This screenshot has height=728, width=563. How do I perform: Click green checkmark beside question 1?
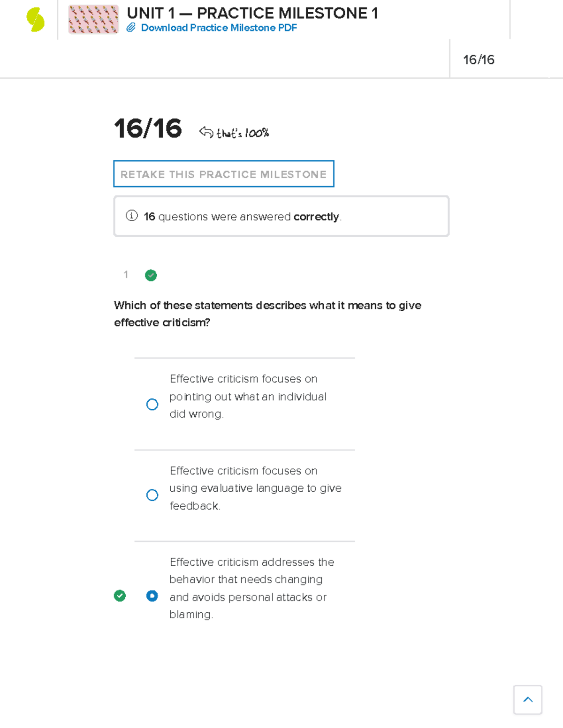(x=151, y=275)
